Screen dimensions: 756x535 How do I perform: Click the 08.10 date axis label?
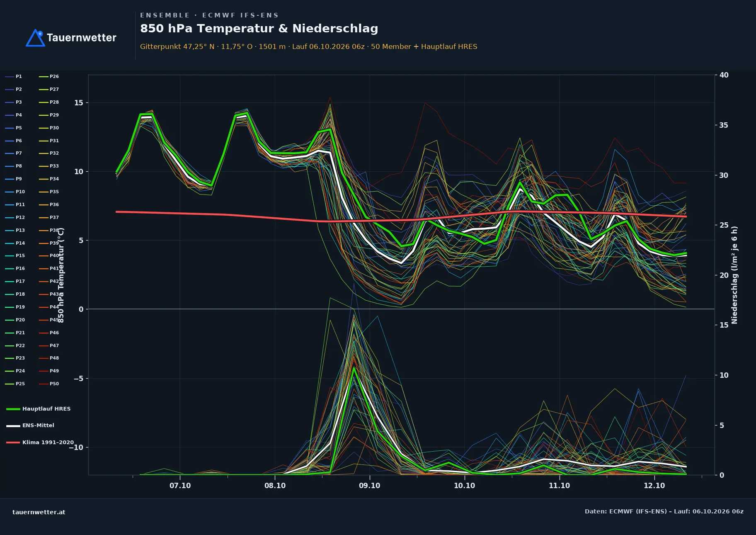pyautogui.click(x=275, y=486)
